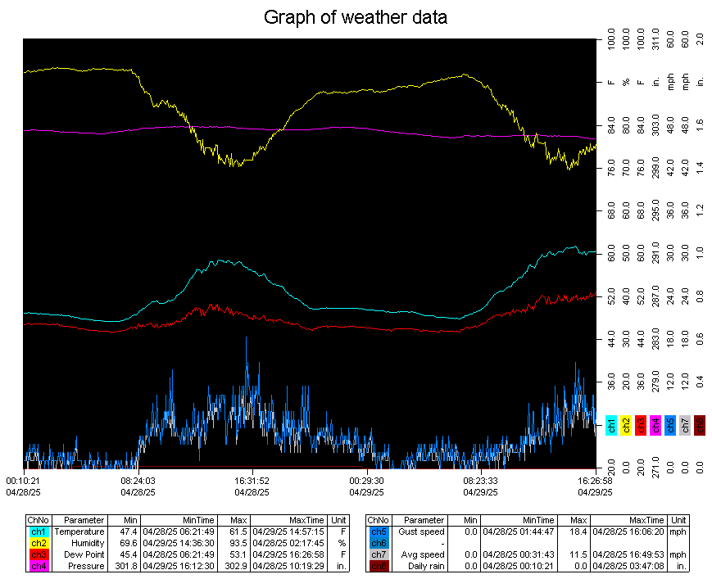This screenshot has width=712, height=588.
Task: Select the yellow ch2 legend tag
Action: pos(625,426)
